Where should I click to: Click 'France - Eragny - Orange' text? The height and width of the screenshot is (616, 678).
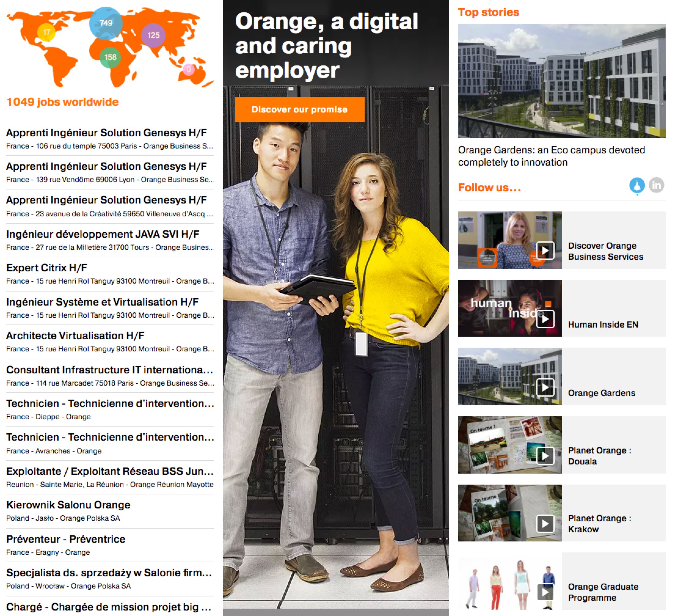click(x=48, y=552)
